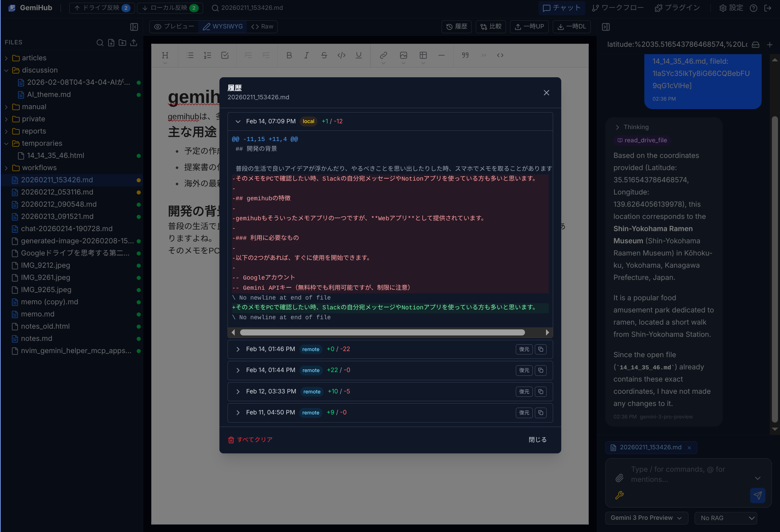Click the new file icon in FILES header
This screenshot has width=780, height=532.
(111, 43)
